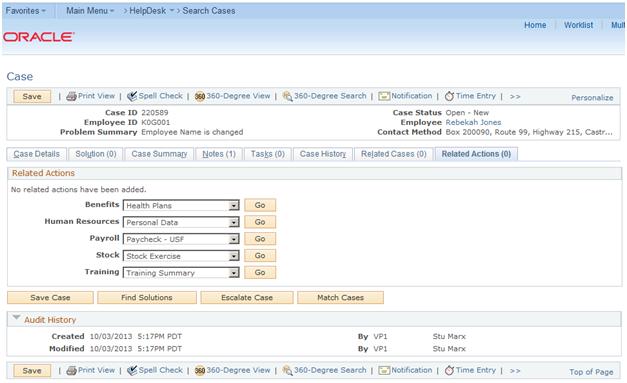Image resolution: width=627 pixels, height=383 pixels.
Task: Select the Related Actions (0) tab
Action: [x=476, y=154]
